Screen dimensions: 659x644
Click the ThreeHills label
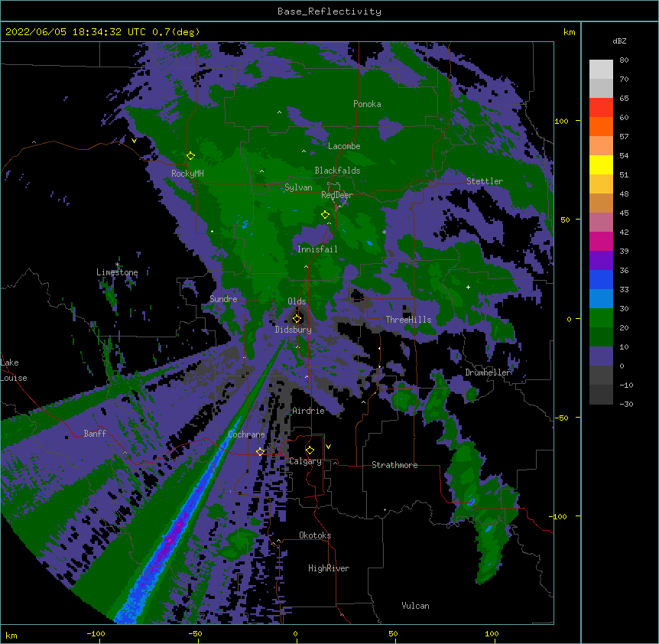408,320
